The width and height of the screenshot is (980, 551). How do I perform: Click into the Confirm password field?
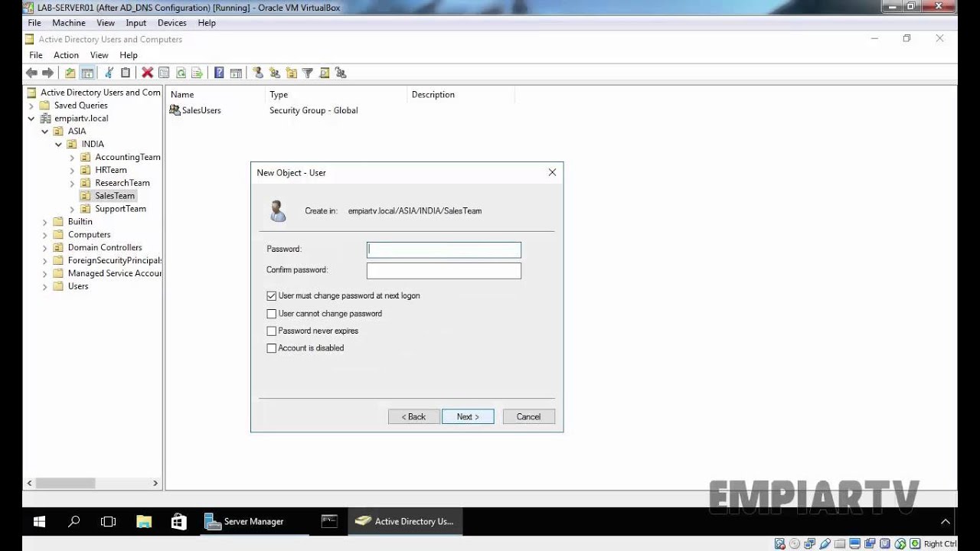(x=444, y=271)
